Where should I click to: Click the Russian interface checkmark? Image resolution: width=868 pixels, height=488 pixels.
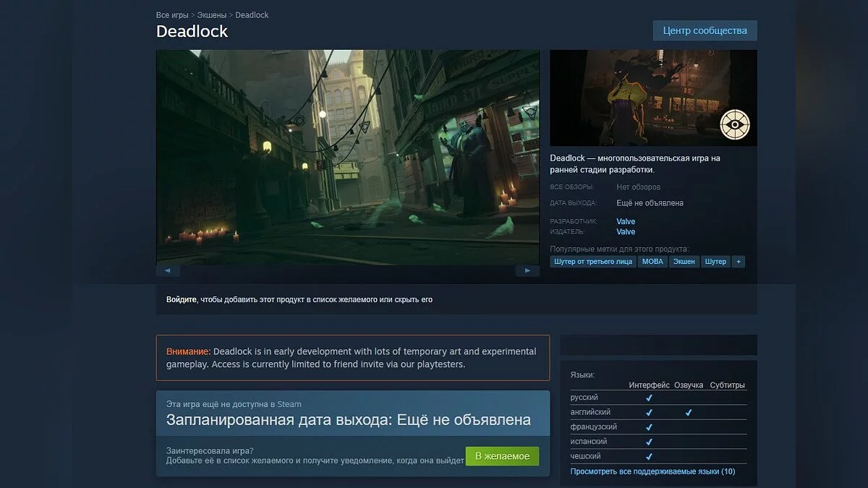(x=649, y=398)
